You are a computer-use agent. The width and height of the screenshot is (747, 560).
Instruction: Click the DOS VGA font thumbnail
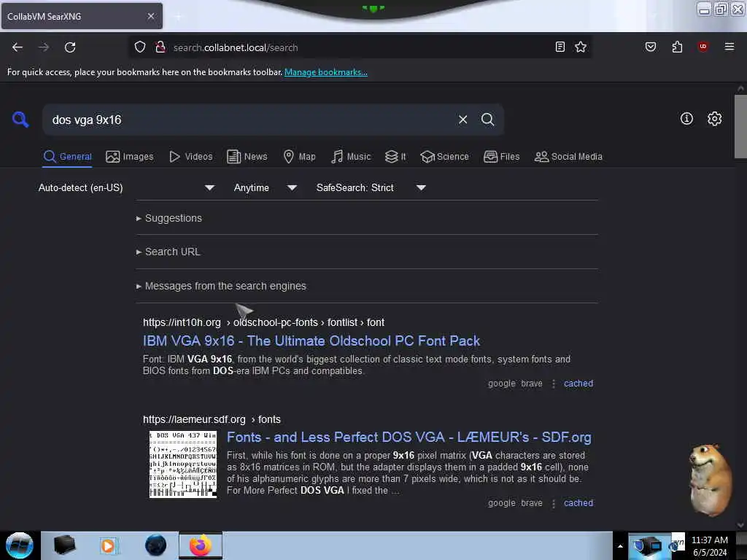[183, 464]
